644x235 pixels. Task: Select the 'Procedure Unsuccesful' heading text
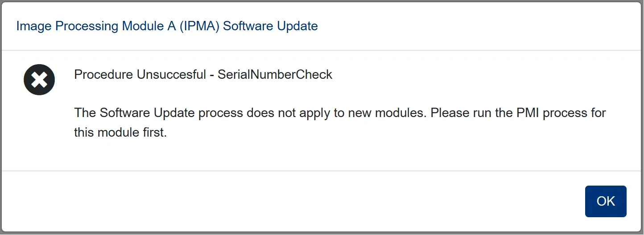click(x=140, y=74)
